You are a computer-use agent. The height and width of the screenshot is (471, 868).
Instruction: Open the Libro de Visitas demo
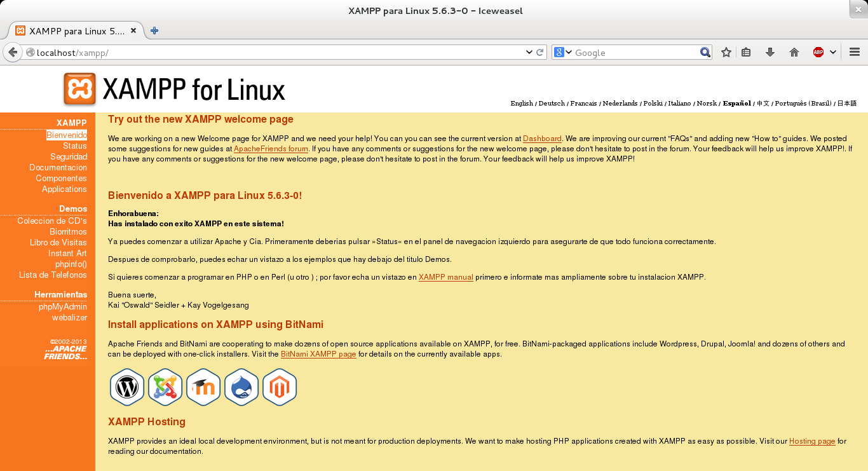click(x=58, y=243)
